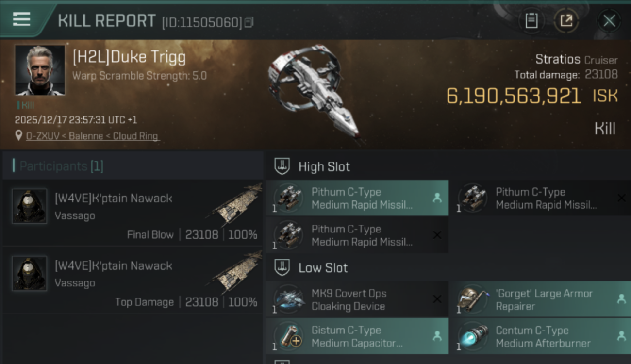
Task: Select the Participants tab
Action: [x=61, y=166]
